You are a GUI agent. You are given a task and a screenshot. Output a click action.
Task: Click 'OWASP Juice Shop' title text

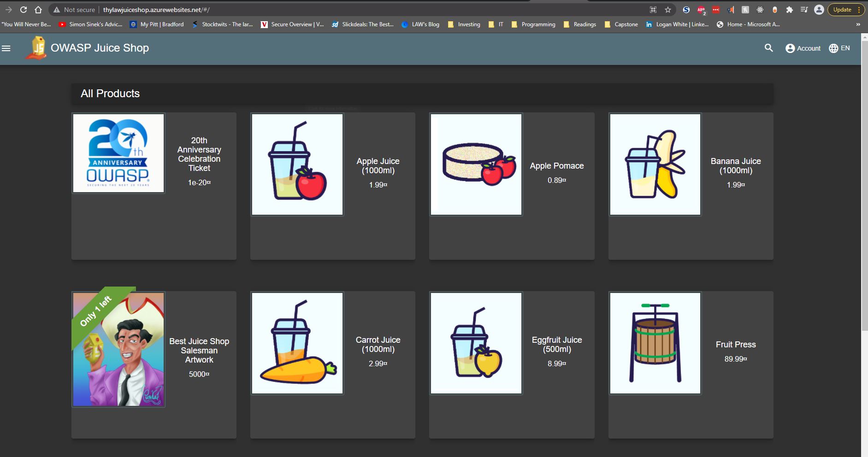click(100, 48)
